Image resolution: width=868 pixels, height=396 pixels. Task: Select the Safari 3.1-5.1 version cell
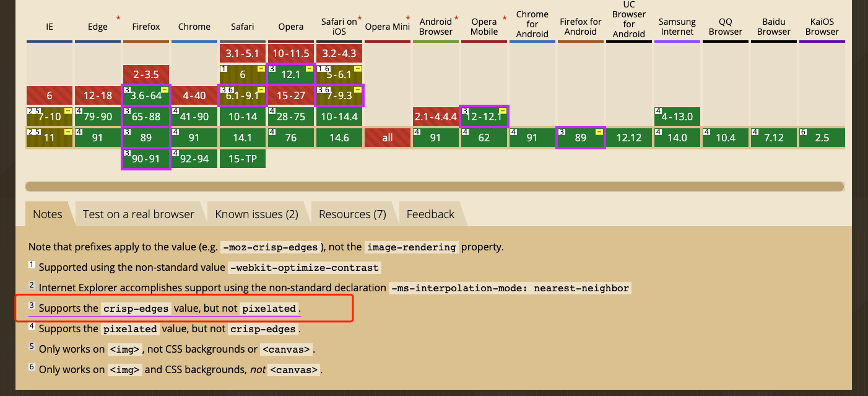[243, 53]
